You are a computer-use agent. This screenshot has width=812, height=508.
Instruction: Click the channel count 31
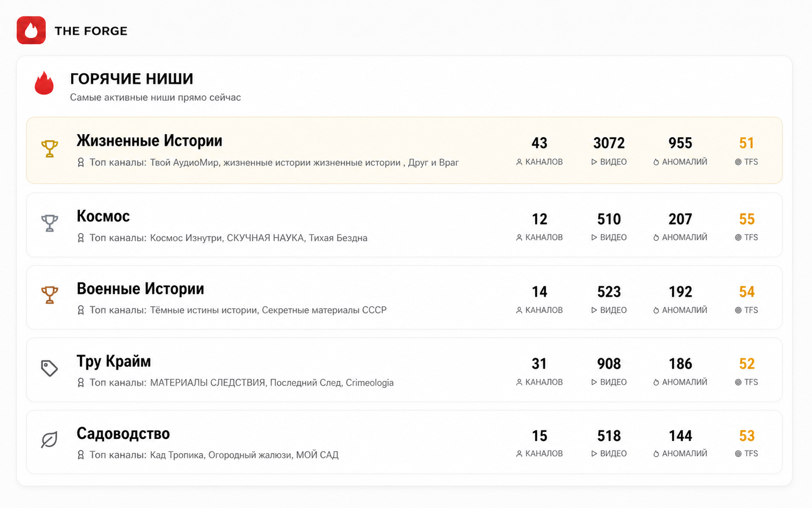click(x=540, y=364)
